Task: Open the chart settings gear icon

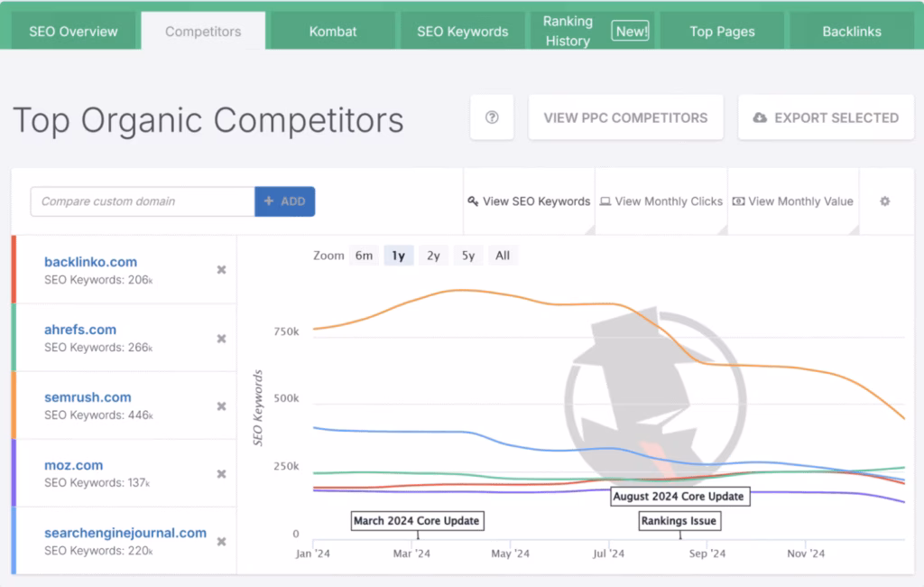Action: coord(885,201)
